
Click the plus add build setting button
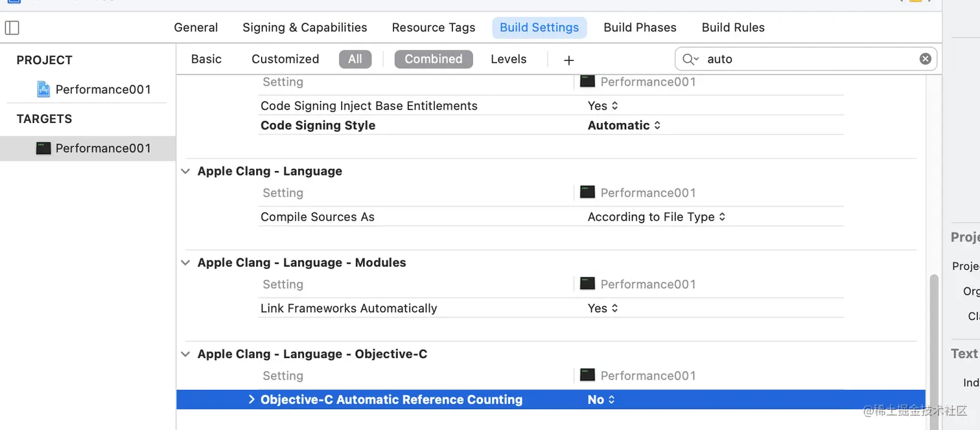tap(568, 60)
